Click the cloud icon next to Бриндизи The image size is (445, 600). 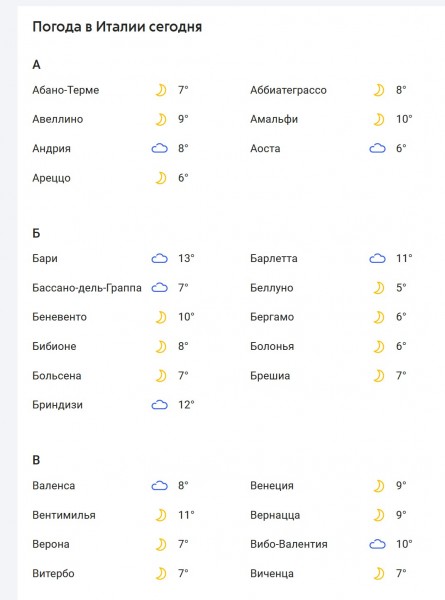[160, 405]
